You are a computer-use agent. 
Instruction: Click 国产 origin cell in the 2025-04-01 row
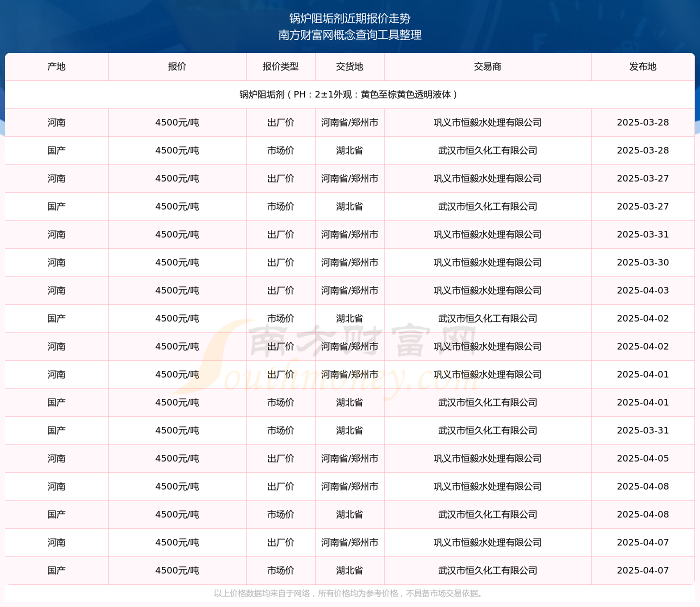click(x=56, y=402)
